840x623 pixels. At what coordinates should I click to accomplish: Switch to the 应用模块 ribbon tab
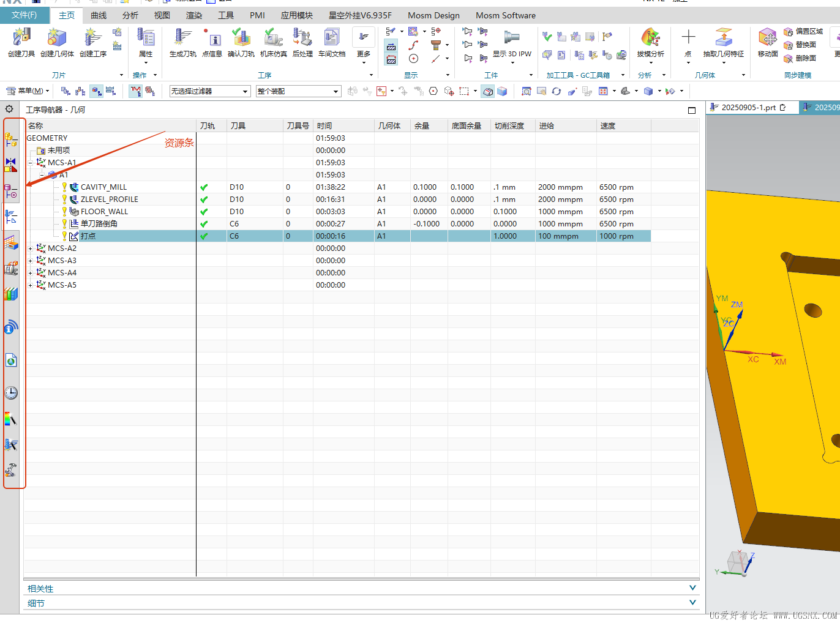(297, 15)
